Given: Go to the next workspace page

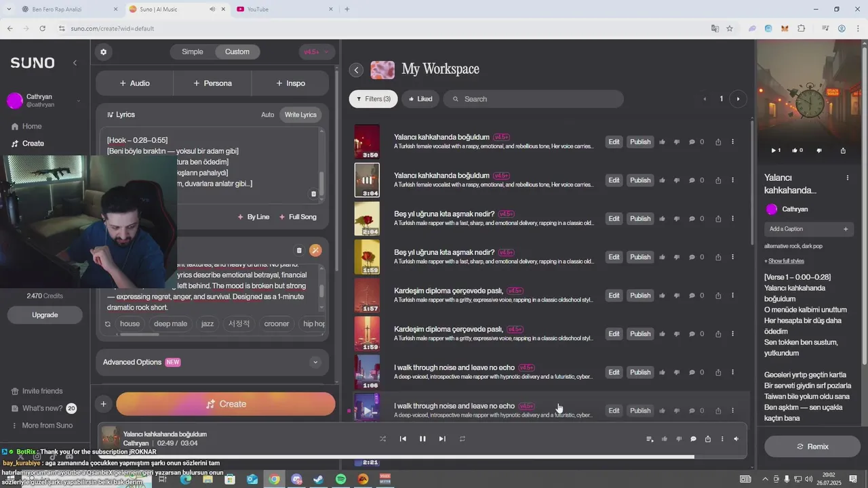Looking at the screenshot, I should (x=738, y=99).
